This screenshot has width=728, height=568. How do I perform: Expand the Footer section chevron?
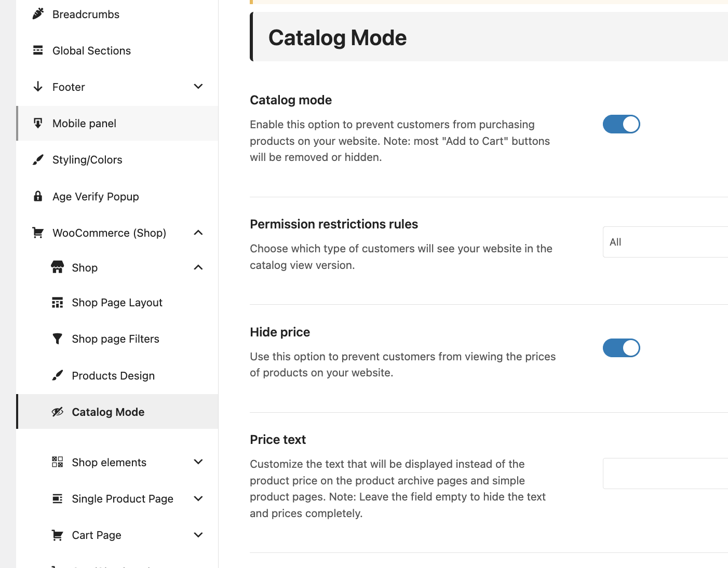[198, 87]
